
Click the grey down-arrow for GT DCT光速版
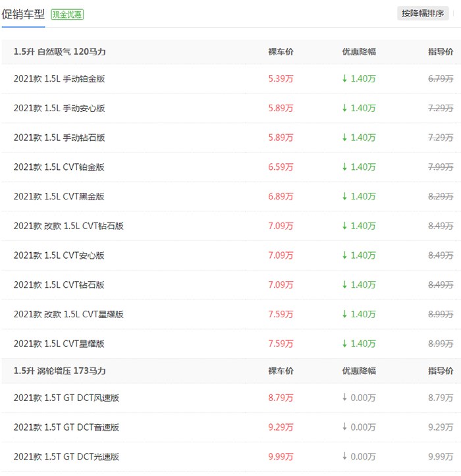pos(344,457)
